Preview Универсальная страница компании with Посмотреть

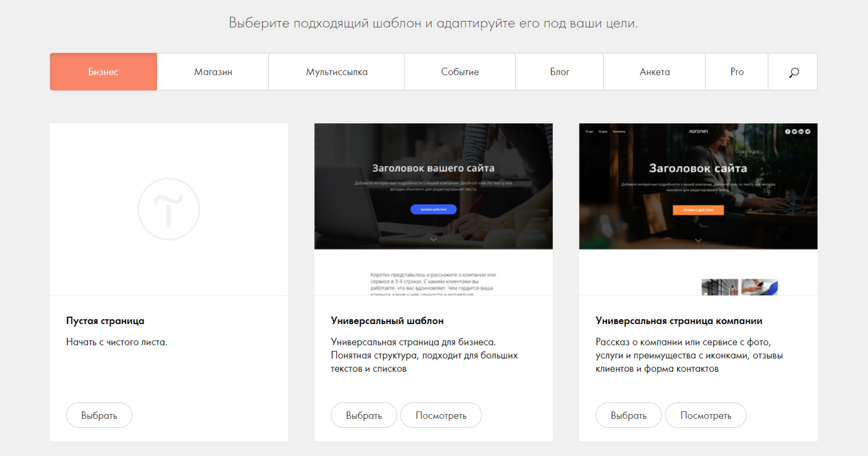coord(706,415)
